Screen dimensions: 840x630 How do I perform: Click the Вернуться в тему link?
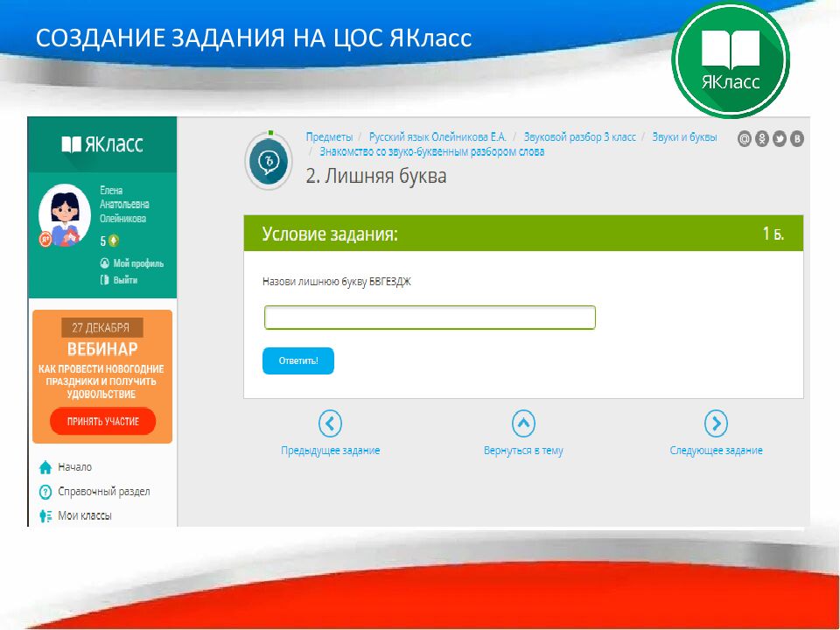coord(523,451)
